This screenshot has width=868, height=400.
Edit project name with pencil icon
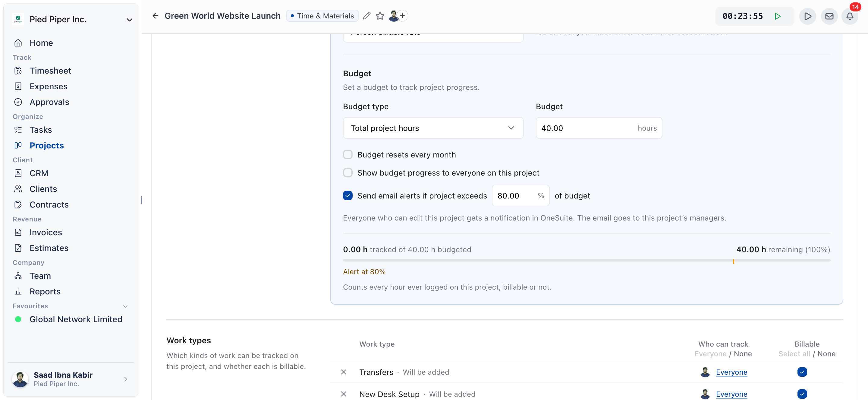[x=366, y=16]
